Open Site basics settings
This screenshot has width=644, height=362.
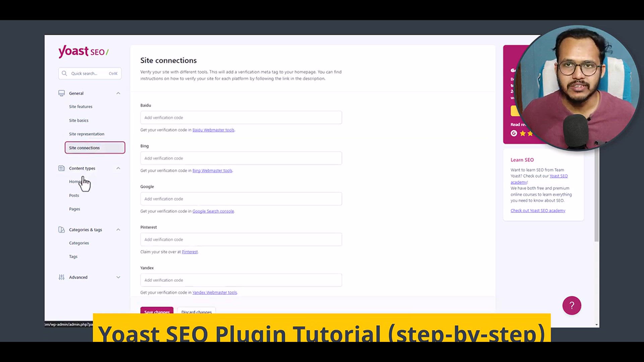tap(78, 120)
